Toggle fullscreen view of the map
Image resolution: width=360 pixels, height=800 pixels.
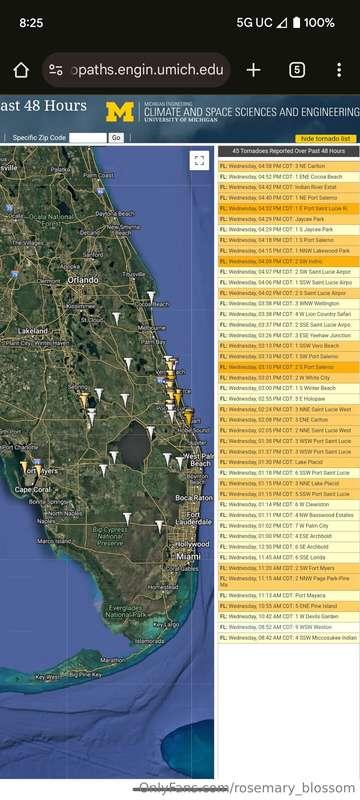(x=199, y=161)
